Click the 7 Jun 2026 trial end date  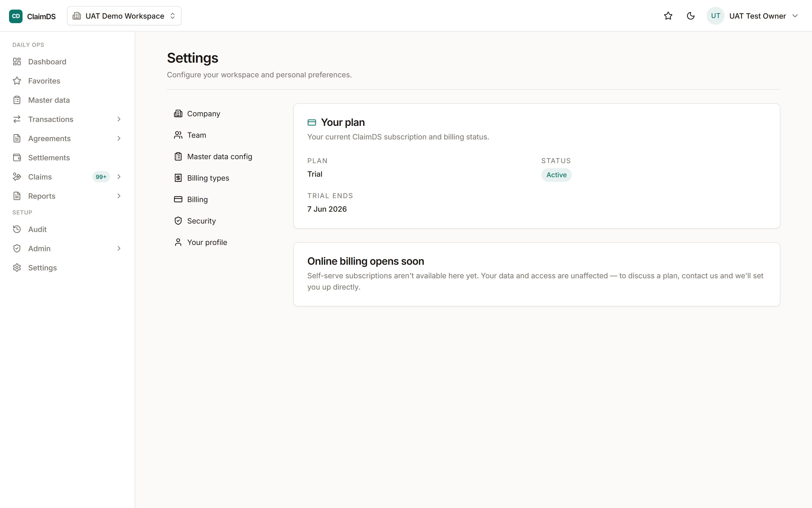[327, 209]
